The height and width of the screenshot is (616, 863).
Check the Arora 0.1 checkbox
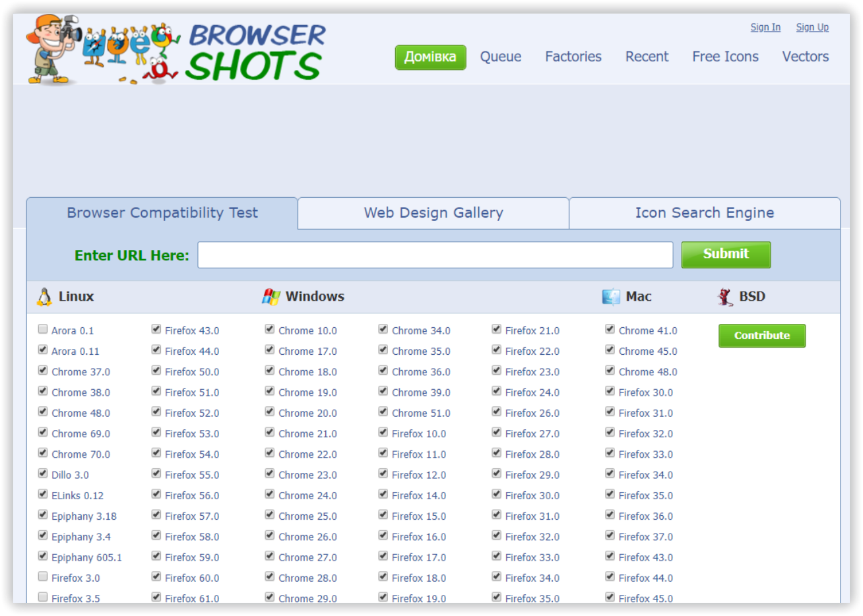(43, 329)
